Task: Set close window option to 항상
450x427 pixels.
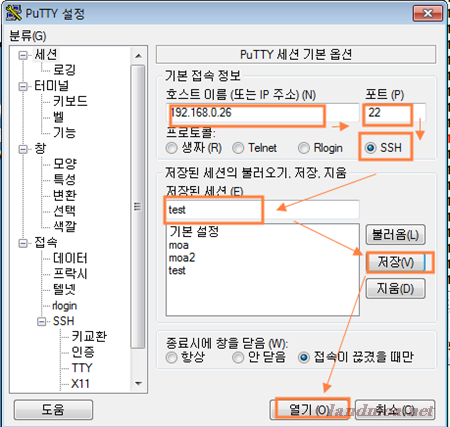Action: [171, 358]
